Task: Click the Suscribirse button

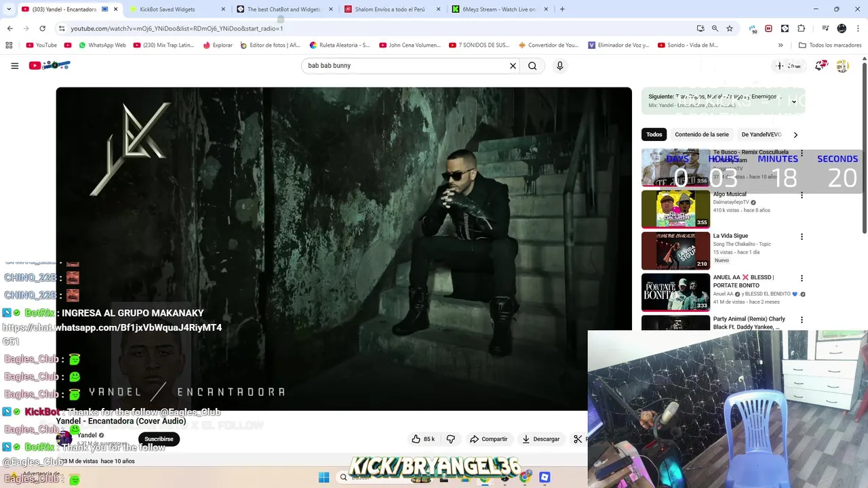Action: tap(159, 439)
